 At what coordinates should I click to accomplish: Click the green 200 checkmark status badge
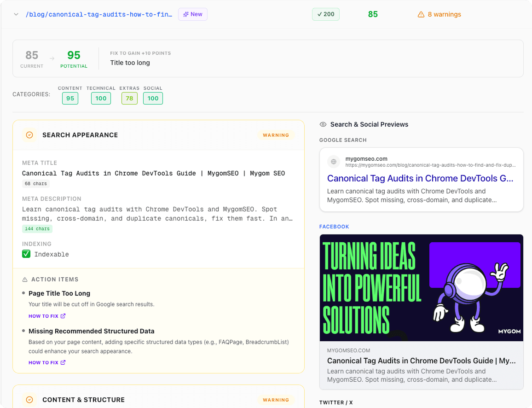pos(325,14)
